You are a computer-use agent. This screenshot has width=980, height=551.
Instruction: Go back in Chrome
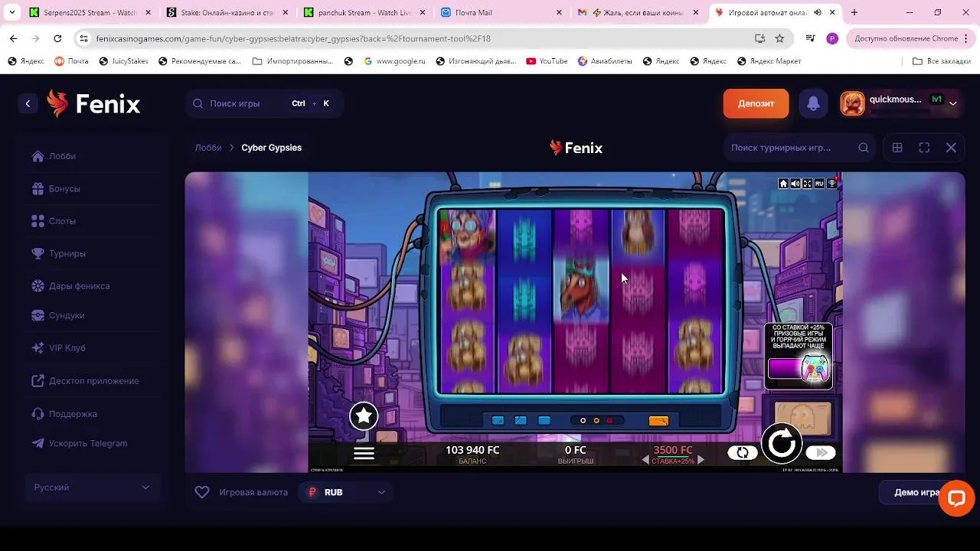pyautogui.click(x=14, y=38)
